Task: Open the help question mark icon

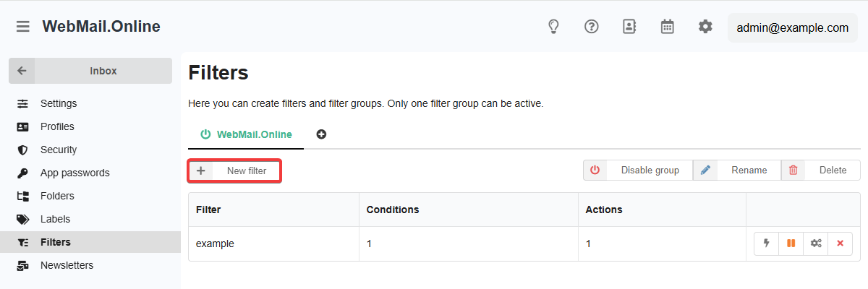Action: click(x=592, y=27)
